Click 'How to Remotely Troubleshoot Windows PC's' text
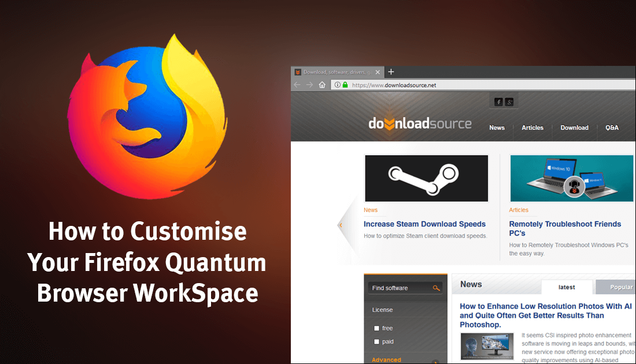The width and height of the screenshot is (636, 364). coord(569,245)
